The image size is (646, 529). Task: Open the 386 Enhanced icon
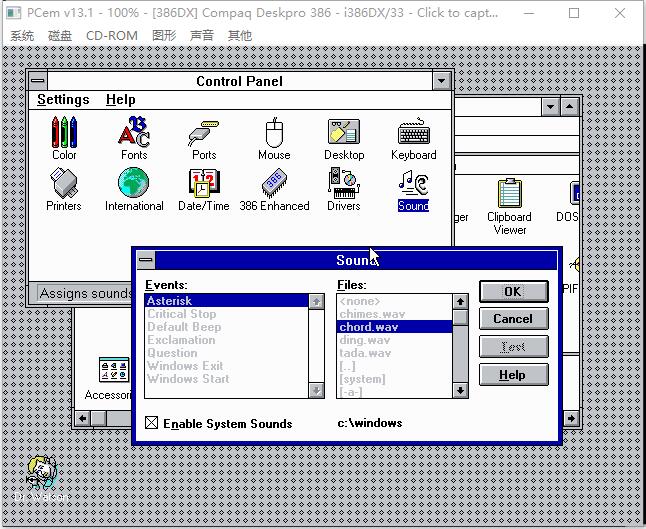pyautogui.click(x=274, y=189)
